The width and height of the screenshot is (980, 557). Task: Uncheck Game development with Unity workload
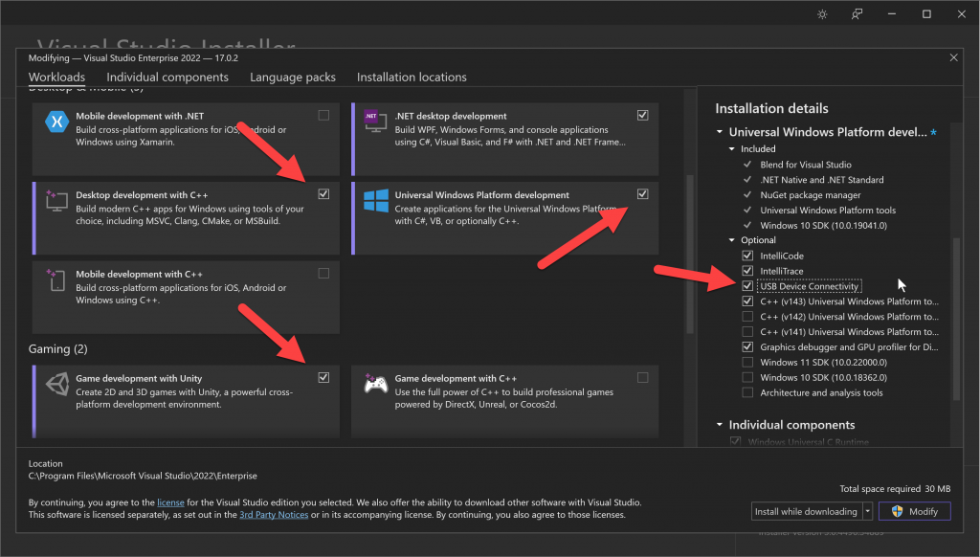click(323, 378)
